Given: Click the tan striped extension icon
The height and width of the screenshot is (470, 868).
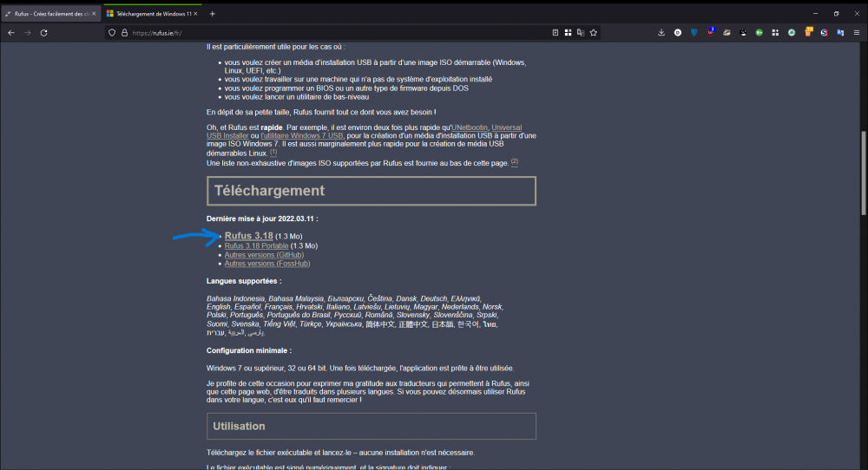Looking at the screenshot, I should [x=727, y=33].
